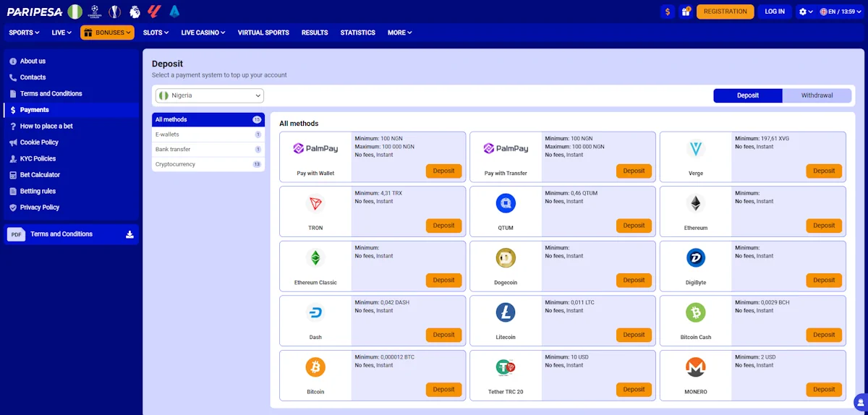Open the BONUSES dropdown
Image resolution: width=868 pixels, height=415 pixels.
click(107, 33)
